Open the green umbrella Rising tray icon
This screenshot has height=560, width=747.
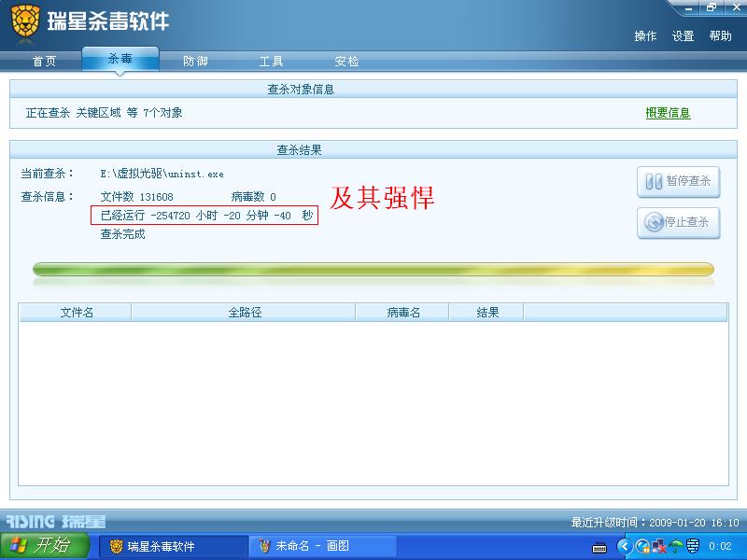tap(675, 546)
